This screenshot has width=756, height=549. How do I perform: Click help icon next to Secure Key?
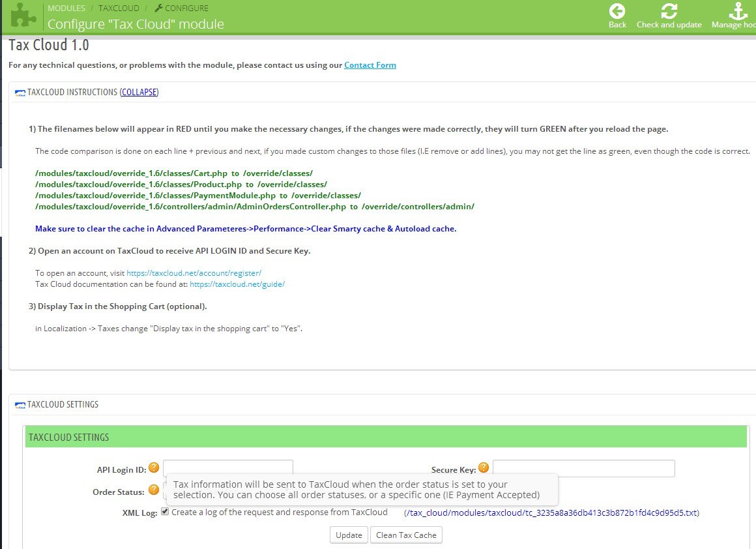point(484,467)
